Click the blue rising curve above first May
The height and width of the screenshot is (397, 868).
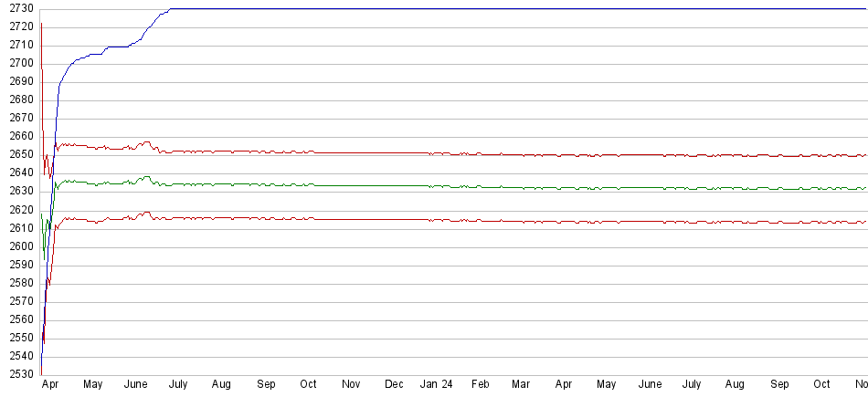click(92, 55)
